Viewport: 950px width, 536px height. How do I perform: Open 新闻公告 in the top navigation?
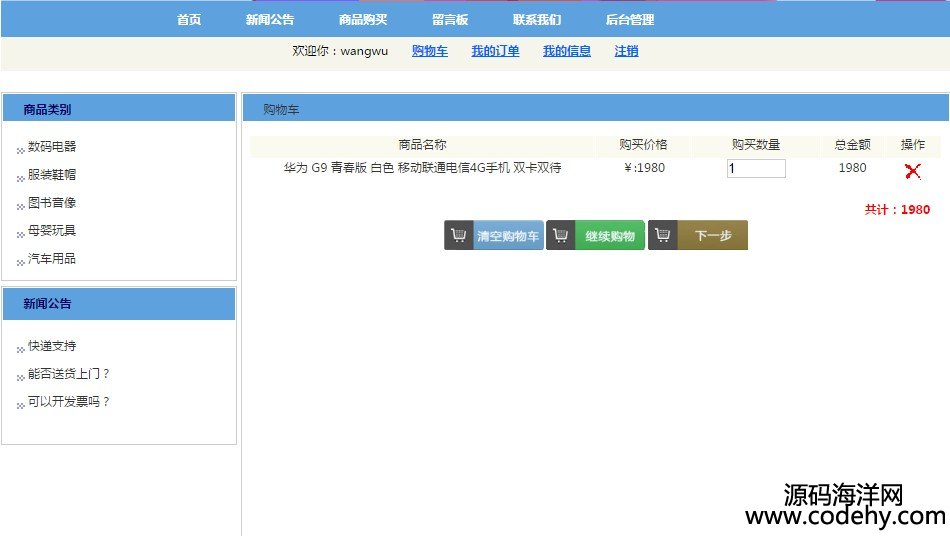pos(270,19)
